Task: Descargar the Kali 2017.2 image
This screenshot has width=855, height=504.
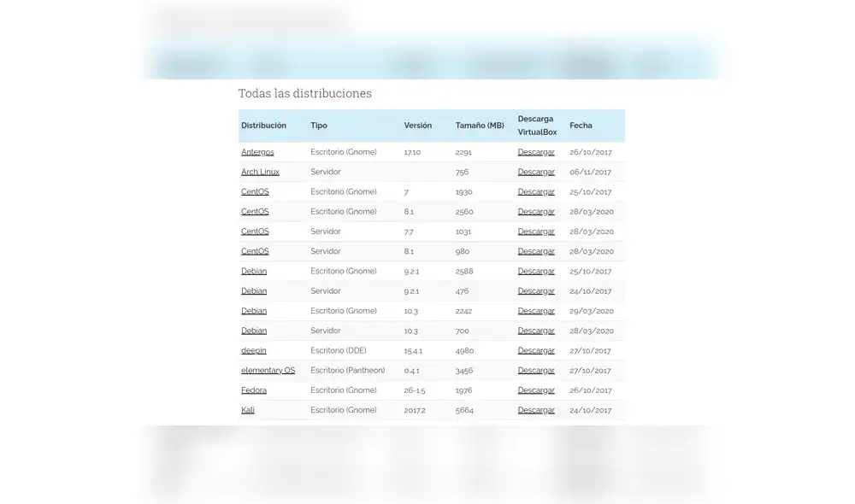Action: [x=535, y=410]
